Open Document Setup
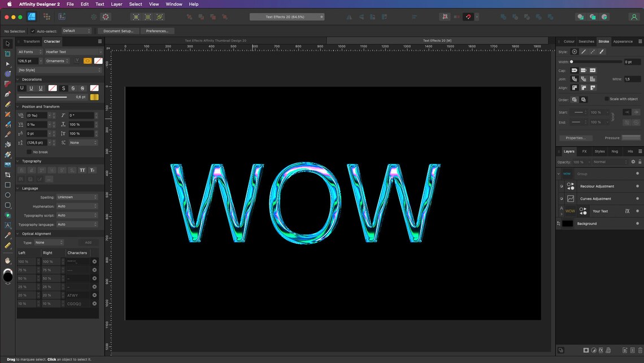Screen dimensions: 644x363 tap(119, 30)
